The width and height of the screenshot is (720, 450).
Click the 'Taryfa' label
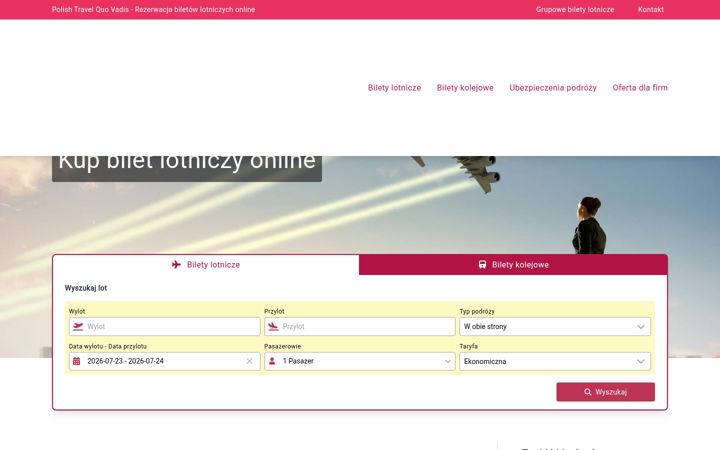pos(468,346)
